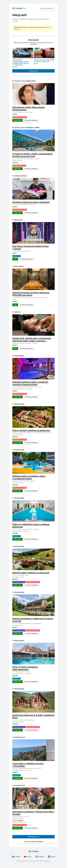Viewport: 67px width, 868px height.
Task: Click heart icon beside Obľúbený podnik Vultus Clinic
Action: click(x=13, y=81)
